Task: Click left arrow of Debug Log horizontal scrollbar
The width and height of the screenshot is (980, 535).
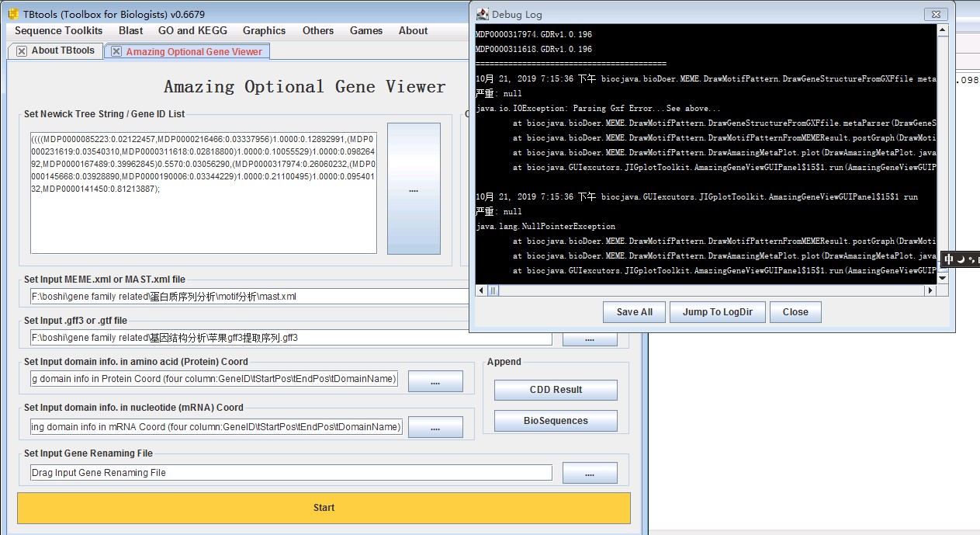Action: (481, 290)
